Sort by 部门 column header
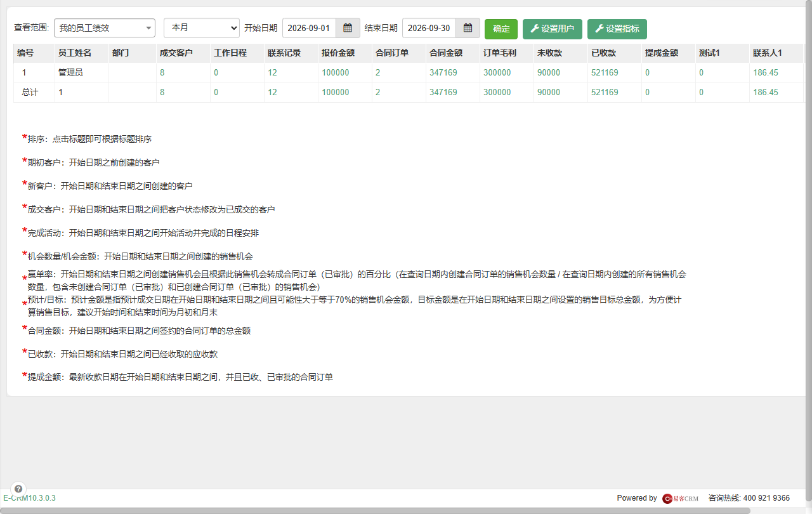 (x=121, y=53)
